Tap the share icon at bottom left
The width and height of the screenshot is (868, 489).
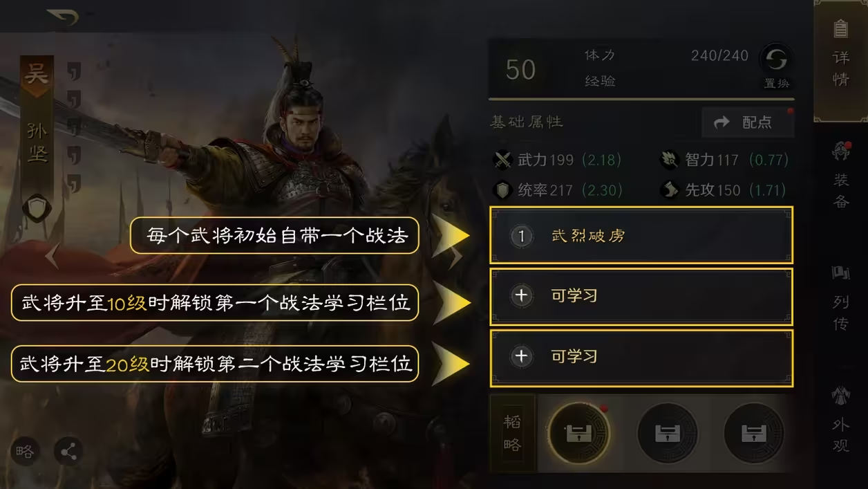68,452
